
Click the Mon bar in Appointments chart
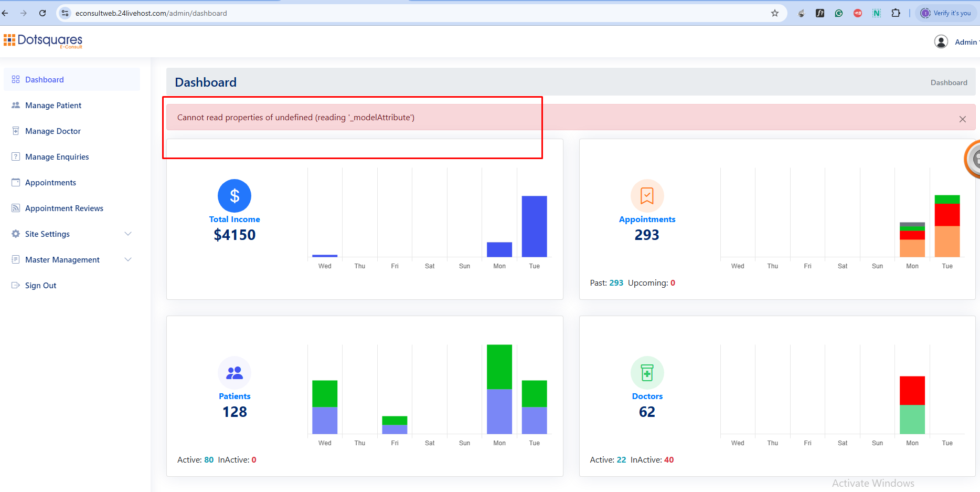(x=912, y=239)
